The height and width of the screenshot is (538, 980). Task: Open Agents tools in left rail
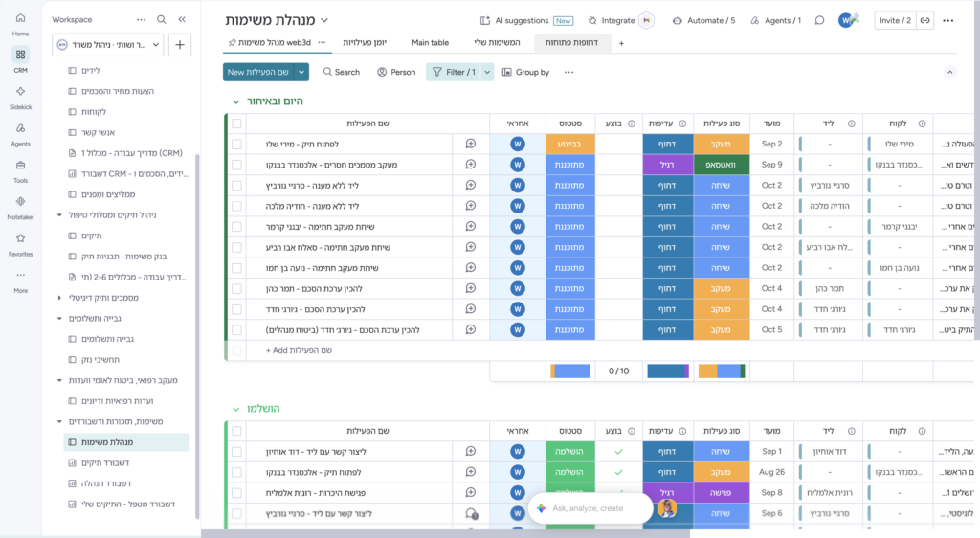[21, 134]
